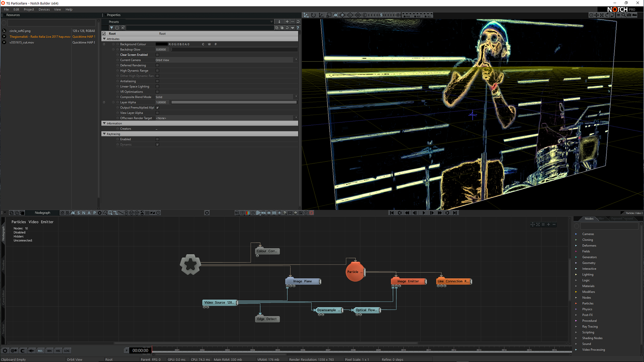Click the magnifier zoom icon in viewport toolbar
This screenshot has width=644, height=362.
point(624,15)
